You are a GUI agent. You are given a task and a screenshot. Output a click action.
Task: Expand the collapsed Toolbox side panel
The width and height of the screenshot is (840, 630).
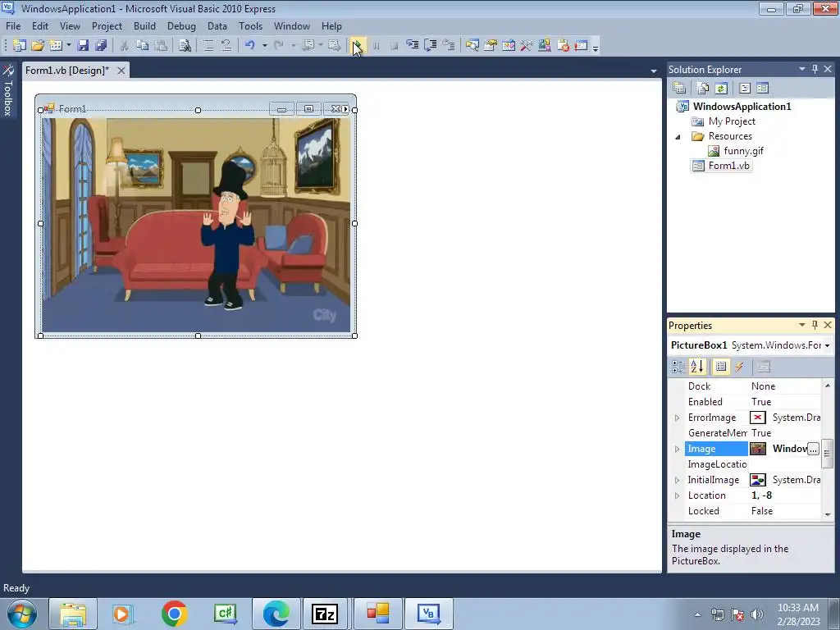(8, 90)
